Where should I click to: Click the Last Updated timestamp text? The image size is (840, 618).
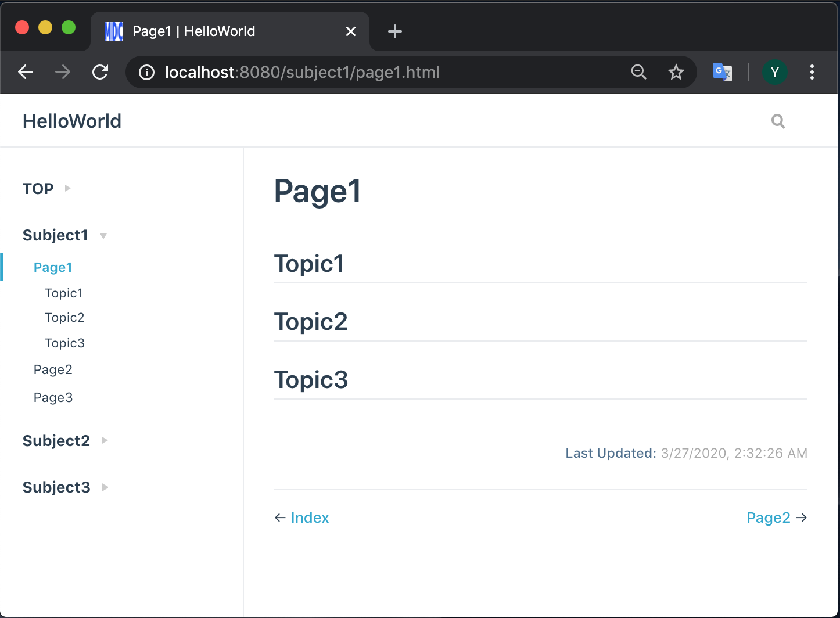734,453
